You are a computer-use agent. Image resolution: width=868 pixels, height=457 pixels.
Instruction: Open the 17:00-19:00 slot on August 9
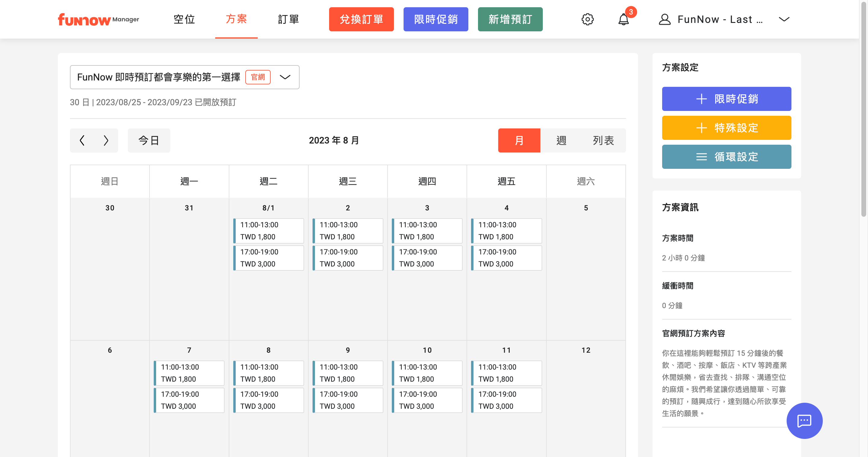pyautogui.click(x=348, y=400)
